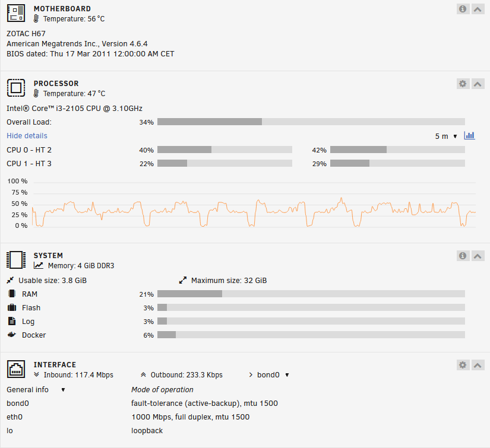Click the Processor chip icon

16,88
